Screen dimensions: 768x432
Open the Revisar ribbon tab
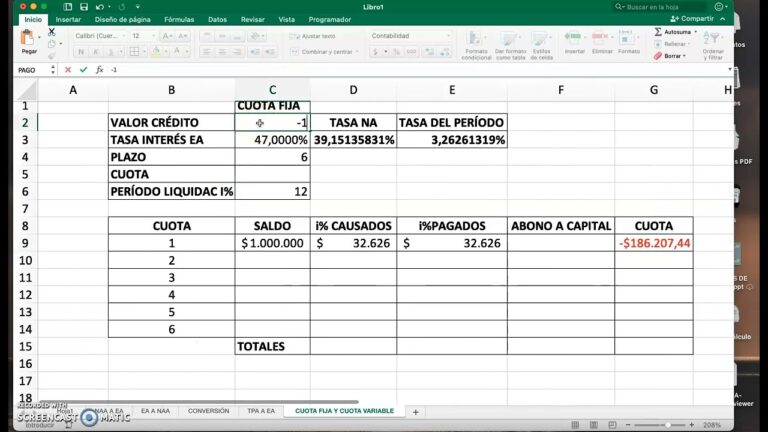tap(252, 20)
